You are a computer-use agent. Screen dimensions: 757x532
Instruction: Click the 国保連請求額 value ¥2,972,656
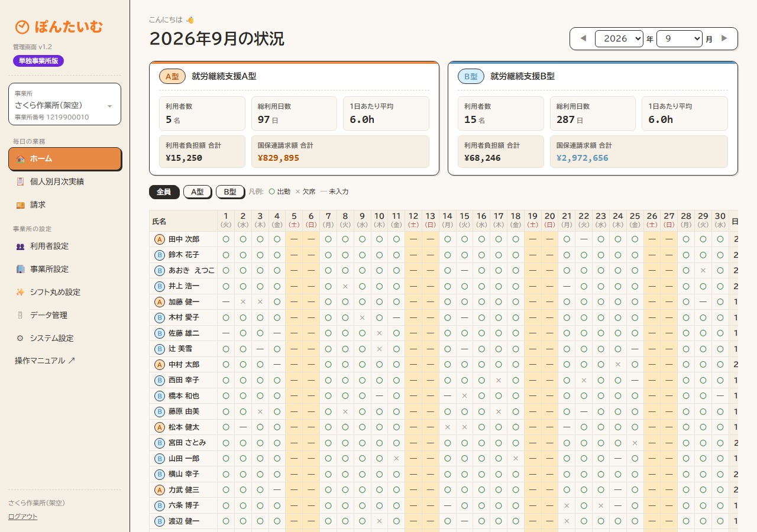tap(583, 158)
